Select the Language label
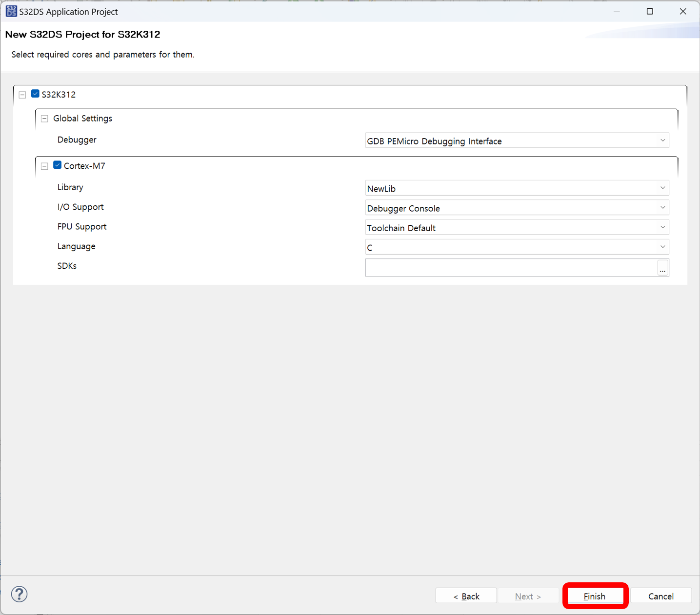Image resolution: width=700 pixels, height=615 pixels. pos(77,246)
